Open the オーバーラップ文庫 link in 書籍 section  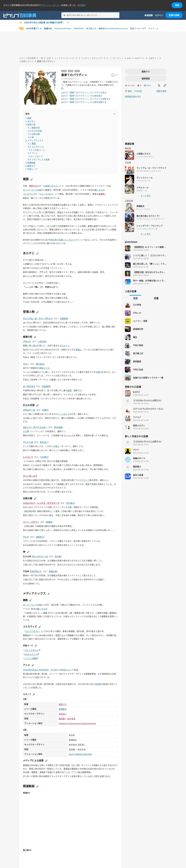(32, 605)
